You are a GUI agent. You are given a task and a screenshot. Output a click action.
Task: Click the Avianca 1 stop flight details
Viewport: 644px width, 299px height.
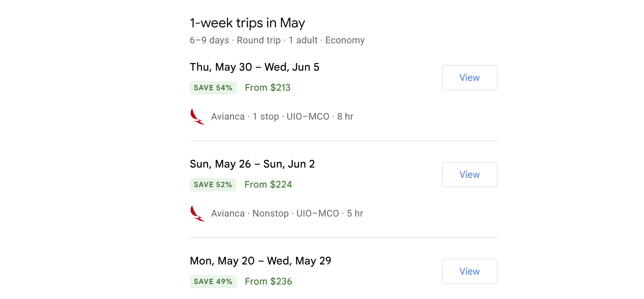point(282,117)
